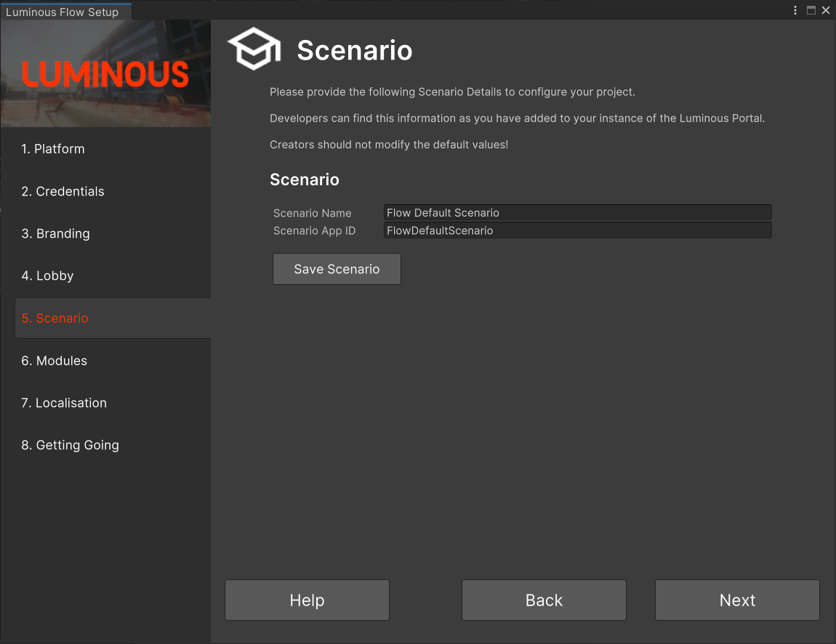This screenshot has width=836, height=644.
Task: Select the 4. Lobby step
Action: point(47,275)
